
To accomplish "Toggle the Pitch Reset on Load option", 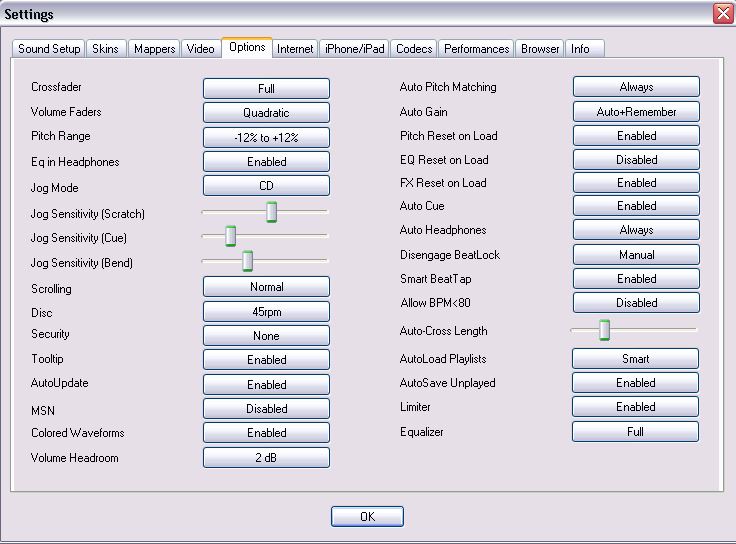I will pos(636,136).
